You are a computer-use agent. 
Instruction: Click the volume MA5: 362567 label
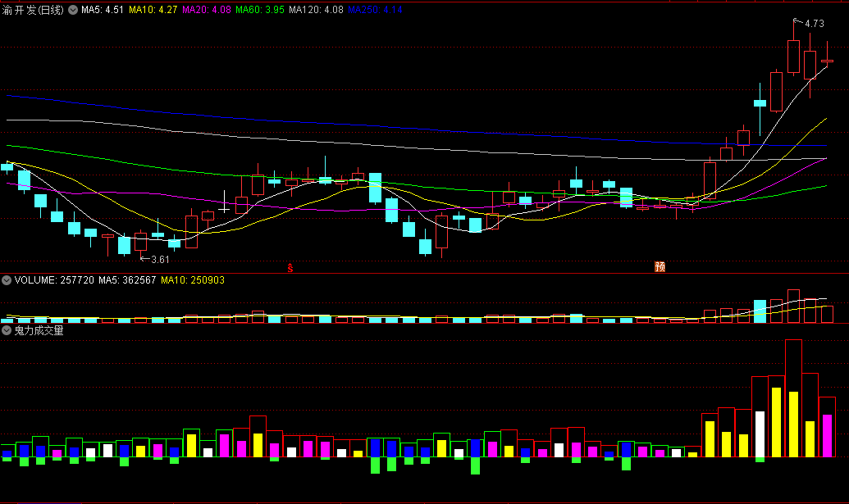(127, 280)
